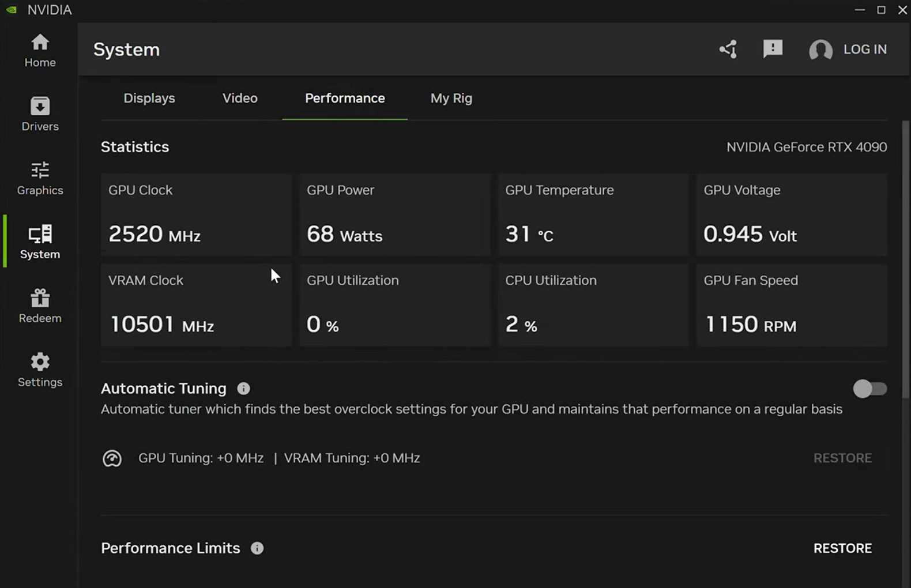Click RESTORE for Automatic Tuning

pyautogui.click(x=842, y=458)
